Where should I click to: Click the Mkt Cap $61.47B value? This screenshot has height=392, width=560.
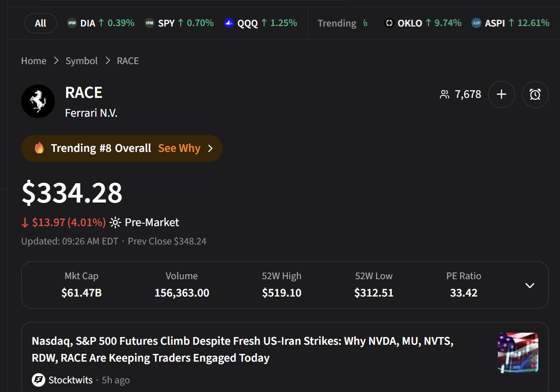81,293
